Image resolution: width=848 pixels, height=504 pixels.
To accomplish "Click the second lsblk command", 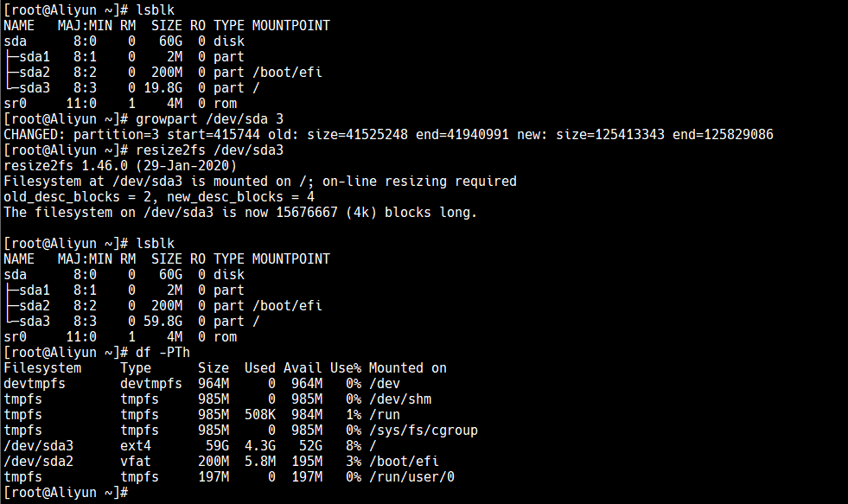I will point(156,244).
